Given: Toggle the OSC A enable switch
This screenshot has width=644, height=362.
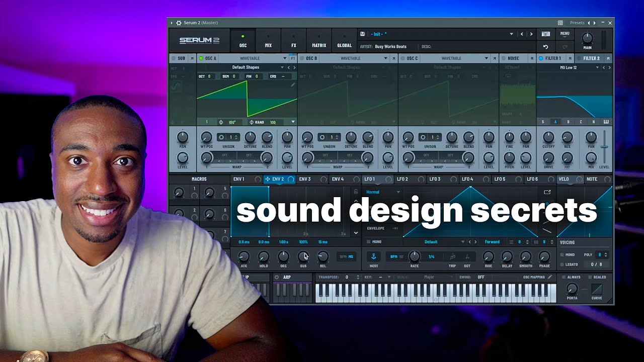Looking at the screenshot, I should point(201,58).
